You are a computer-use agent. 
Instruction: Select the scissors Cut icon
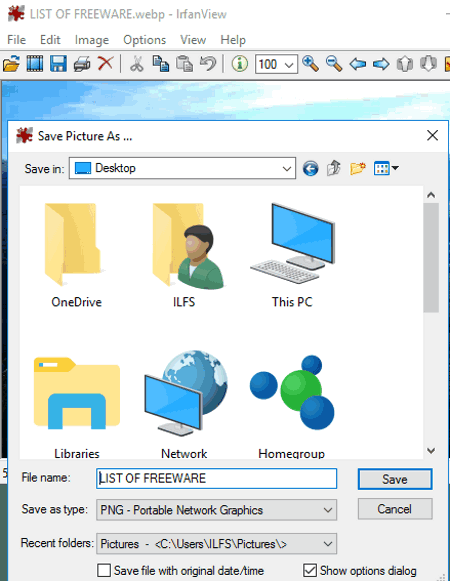[x=137, y=64]
